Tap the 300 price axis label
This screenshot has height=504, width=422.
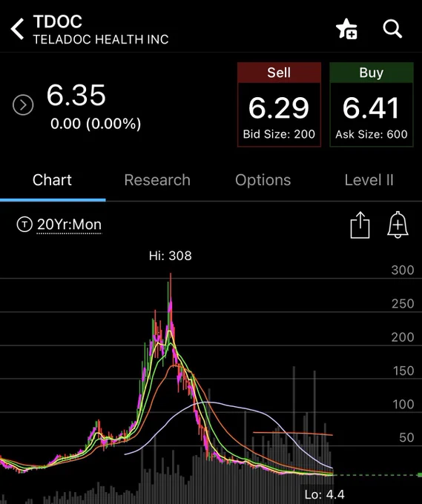(403, 270)
